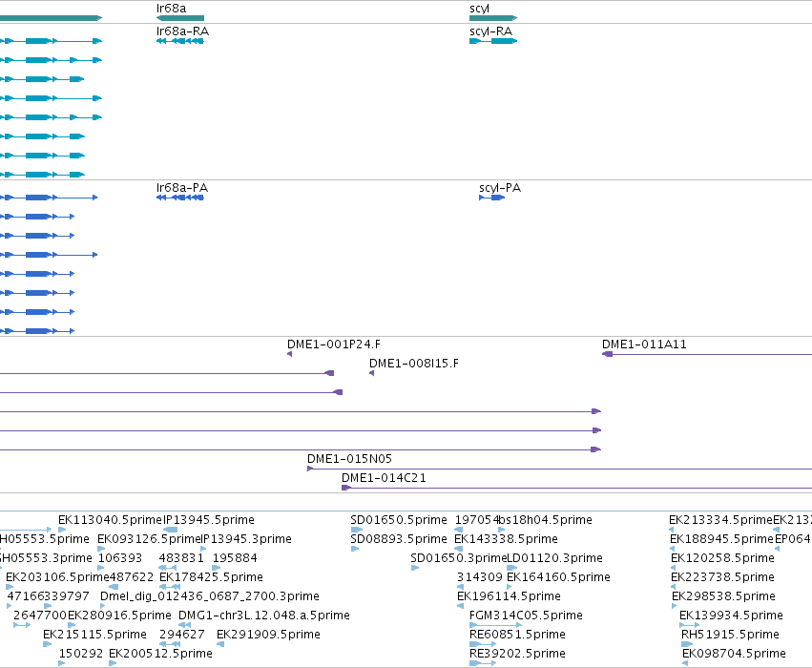The height and width of the screenshot is (668, 812).
Task: Click the EK188945.5prime EST label
Action: tap(722, 538)
